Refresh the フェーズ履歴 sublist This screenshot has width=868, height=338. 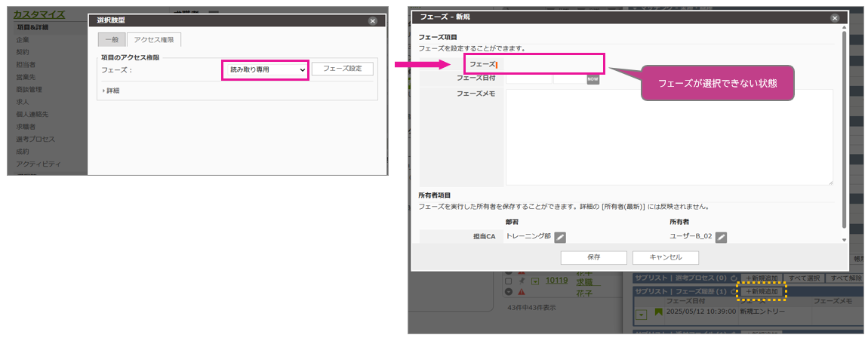pos(734,291)
